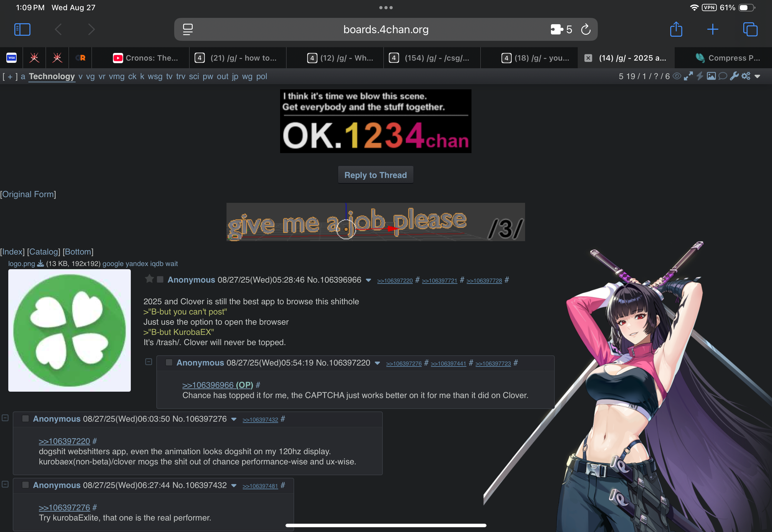Check the checkbox for post No.106397432
The height and width of the screenshot is (532, 772).
[x=25, y=485]
